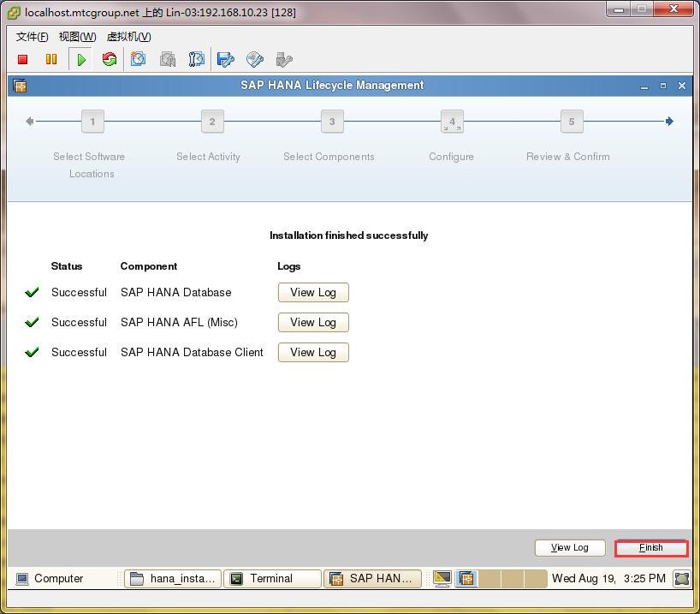Open the Computer menu in the taskbar
Viewport: 700px width, 614px height.
click(x=50, y=578)
